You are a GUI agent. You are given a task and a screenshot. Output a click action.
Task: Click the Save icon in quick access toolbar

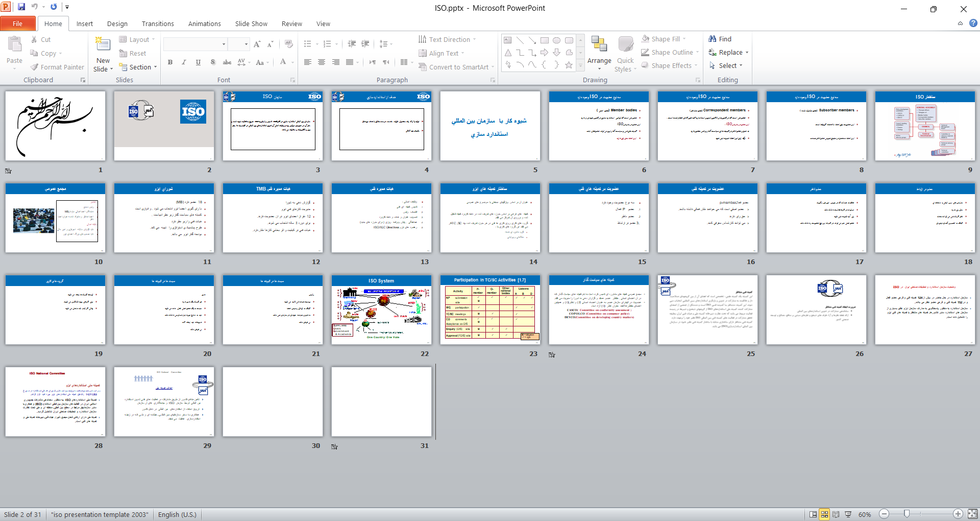tap(21, 7)
